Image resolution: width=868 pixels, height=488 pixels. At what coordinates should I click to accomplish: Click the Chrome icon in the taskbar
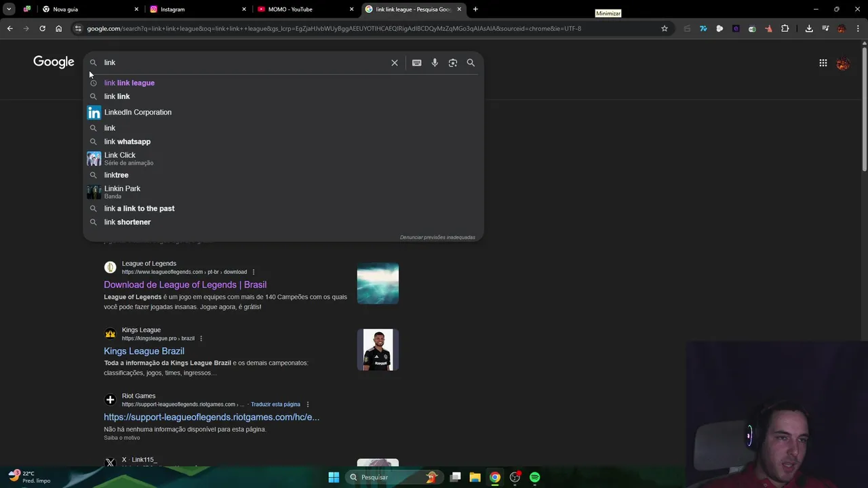(495, 477)
